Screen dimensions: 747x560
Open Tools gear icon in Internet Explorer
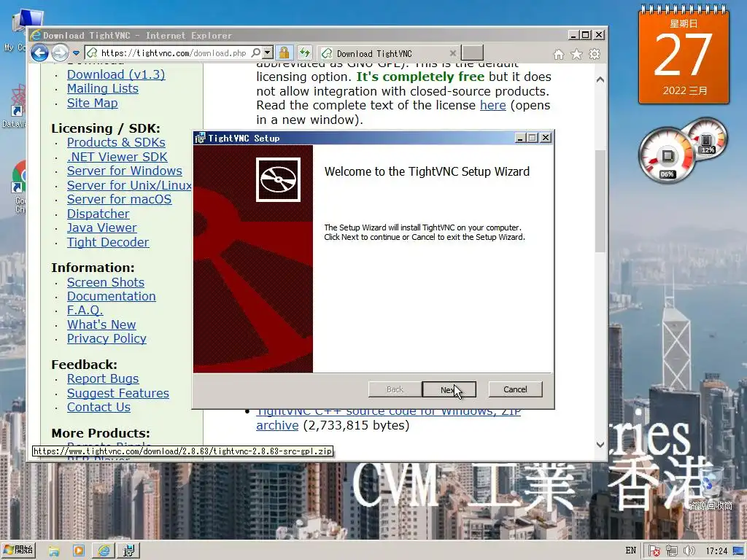click(x=595, y=54)
